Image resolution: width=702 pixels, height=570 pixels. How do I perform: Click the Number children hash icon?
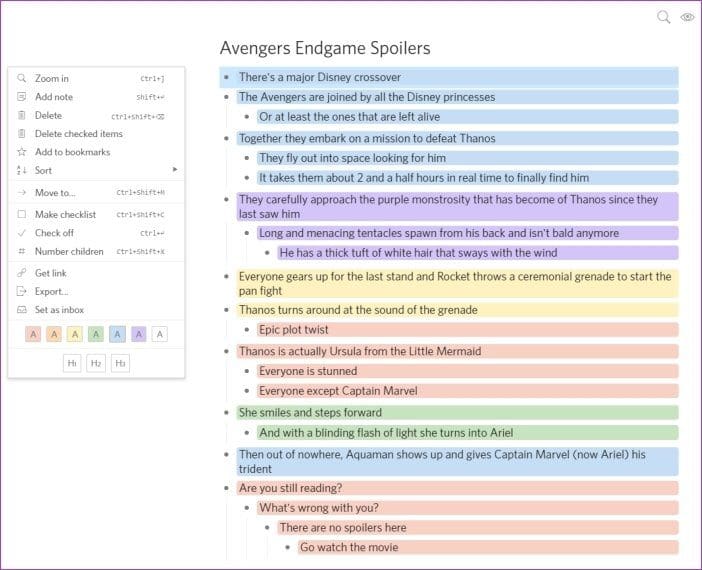click(x=21, y=251)
